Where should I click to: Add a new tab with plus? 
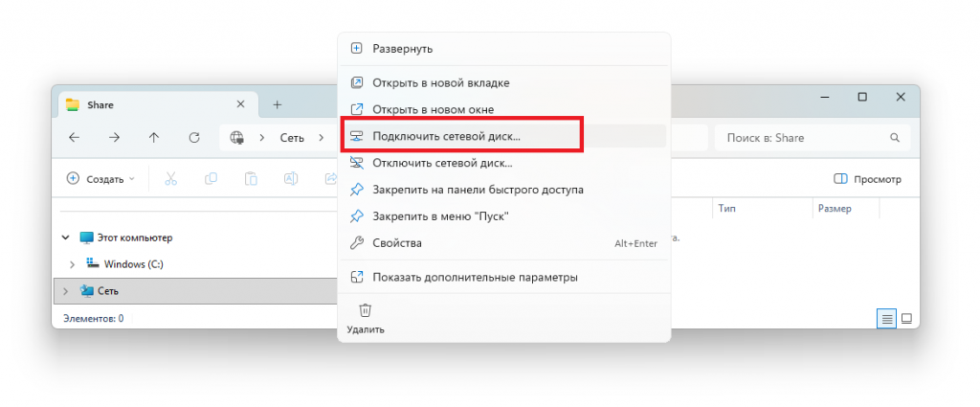point(278,104)
